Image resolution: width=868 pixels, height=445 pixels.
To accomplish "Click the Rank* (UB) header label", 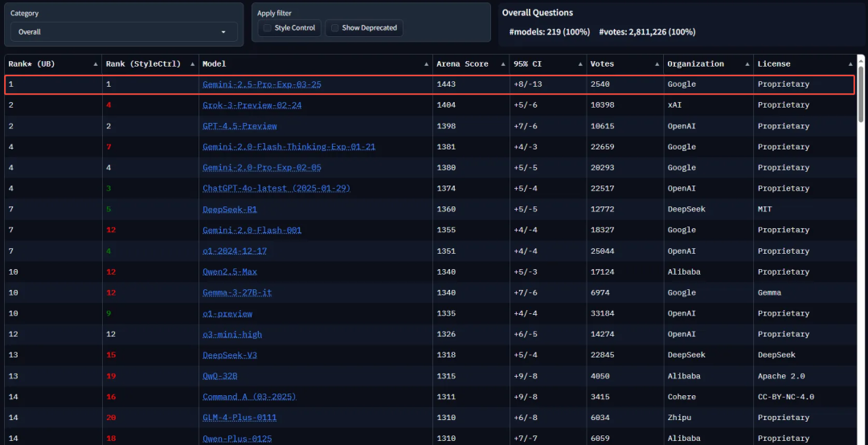I will coord(31,64).
